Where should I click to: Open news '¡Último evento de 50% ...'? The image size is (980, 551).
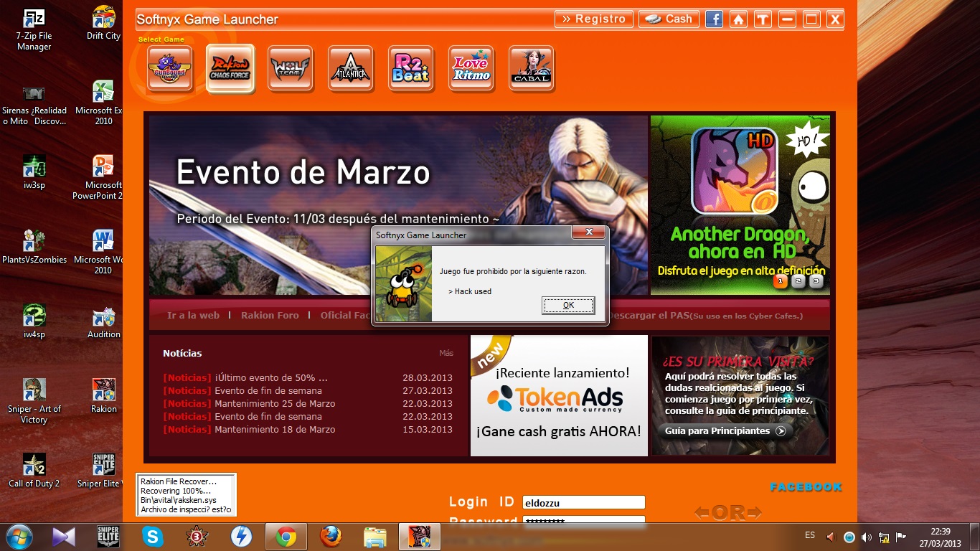(x=245, y=378)
